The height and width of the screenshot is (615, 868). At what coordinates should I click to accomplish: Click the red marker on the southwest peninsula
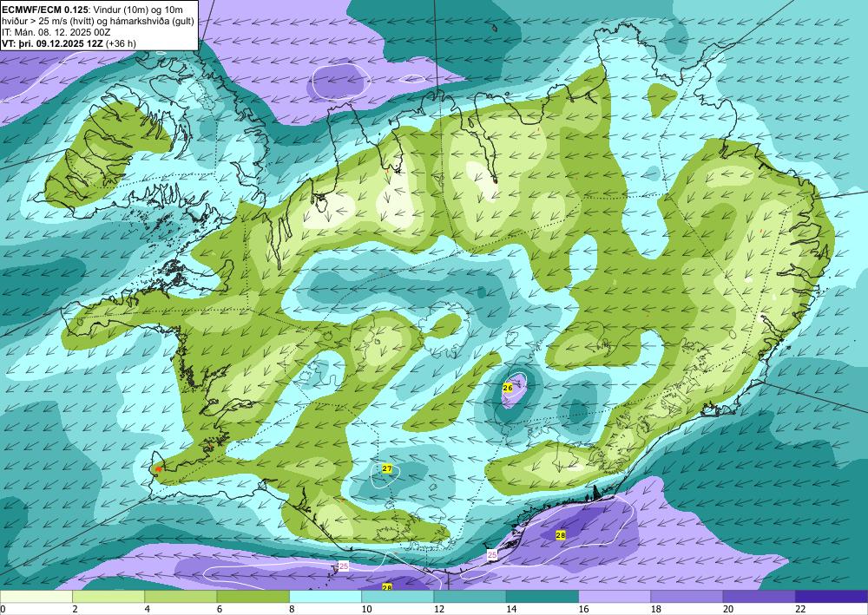point(158,469)
